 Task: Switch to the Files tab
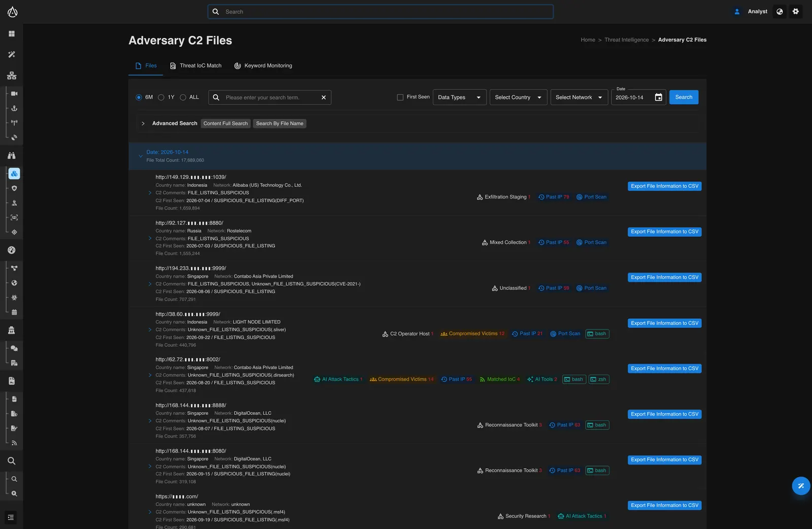click(146, 65)
